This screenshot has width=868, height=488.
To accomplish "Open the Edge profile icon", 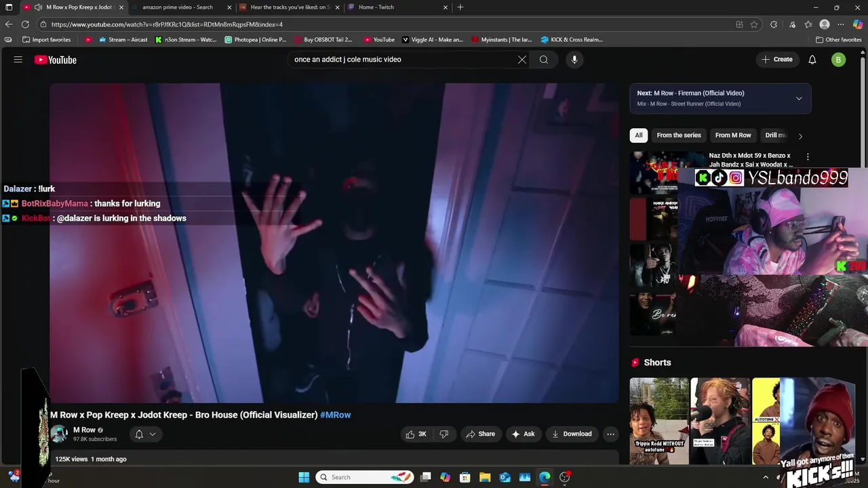I will tap(825, 24).
